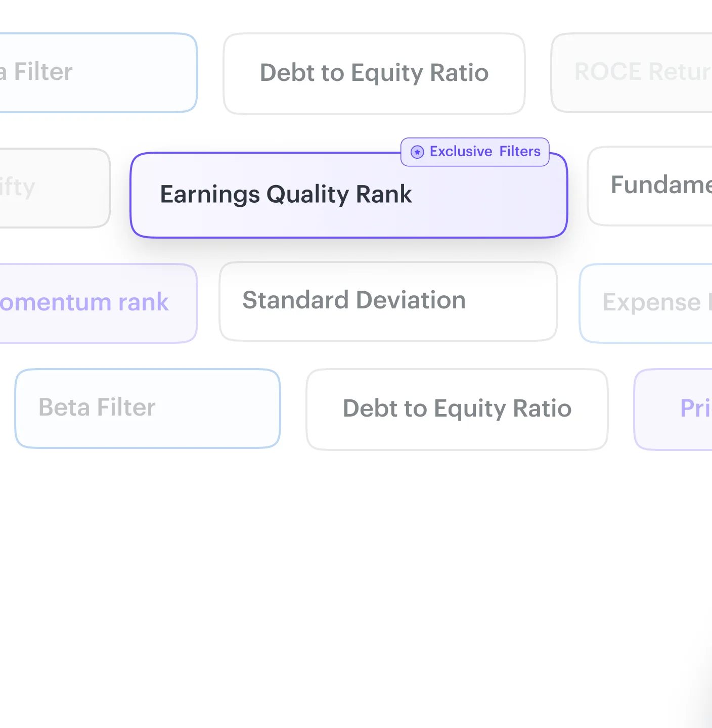Click blank white area below the filter chips

(354, 581)
